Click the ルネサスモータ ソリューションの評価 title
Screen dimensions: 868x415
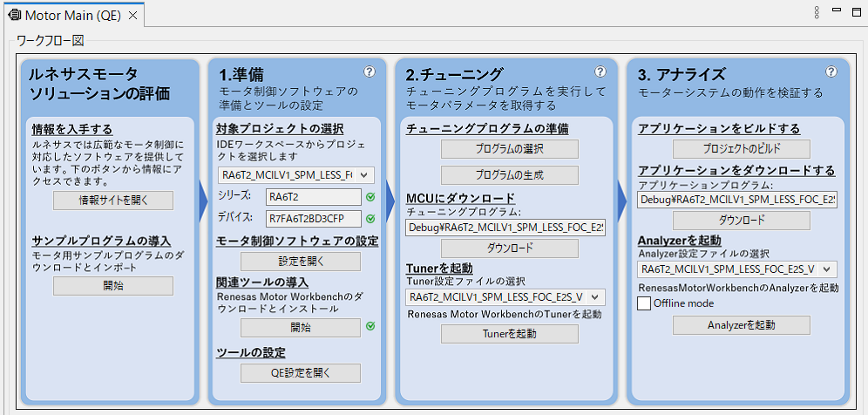tap(99, 84)
